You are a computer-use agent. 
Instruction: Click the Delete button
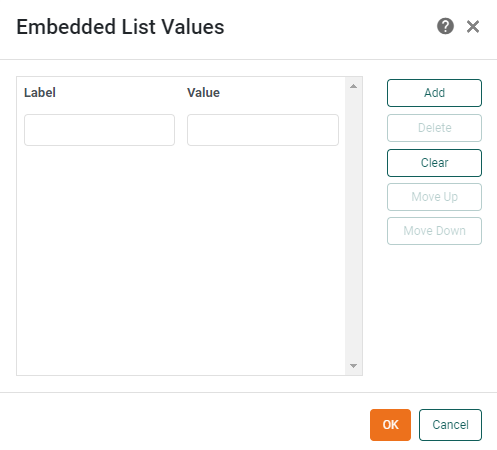click(x=434, y=128)
